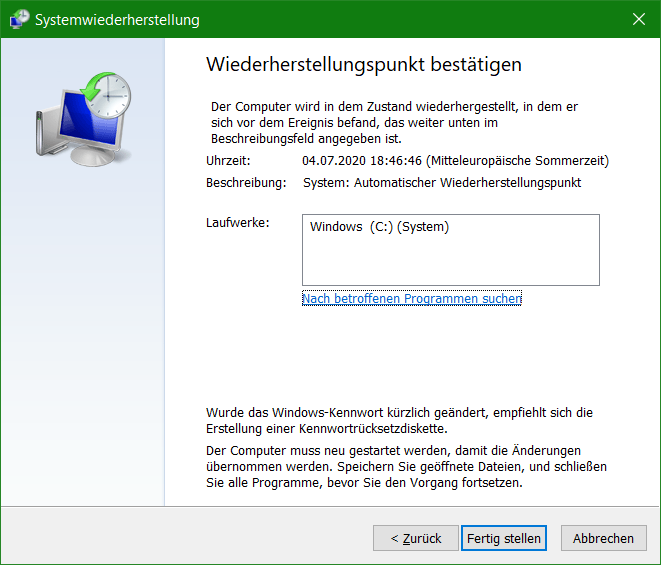The height and width of the screenshot is (565, 661).
Task: Cancel with the Abbrechen button
Action: point(603,538)
